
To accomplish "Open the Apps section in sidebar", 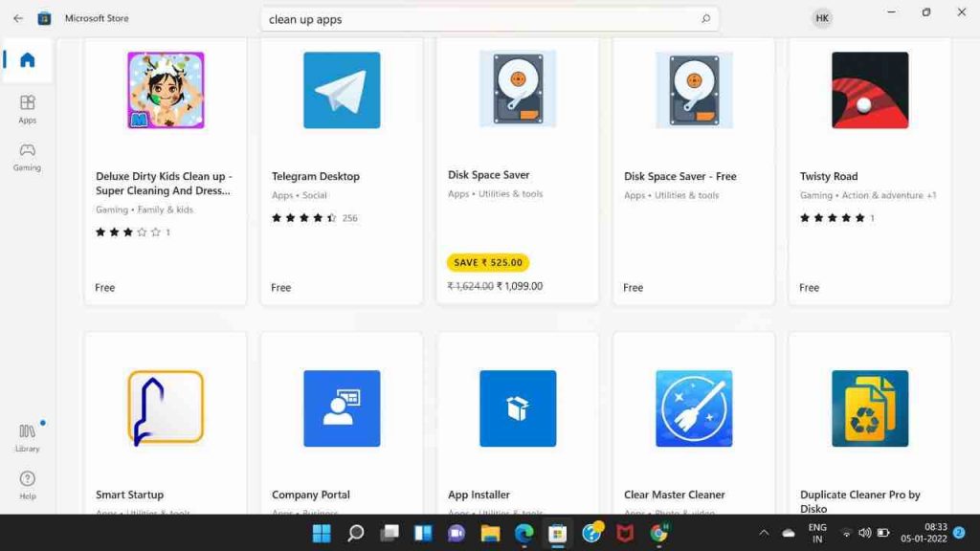I will click(x=27, y=109).
